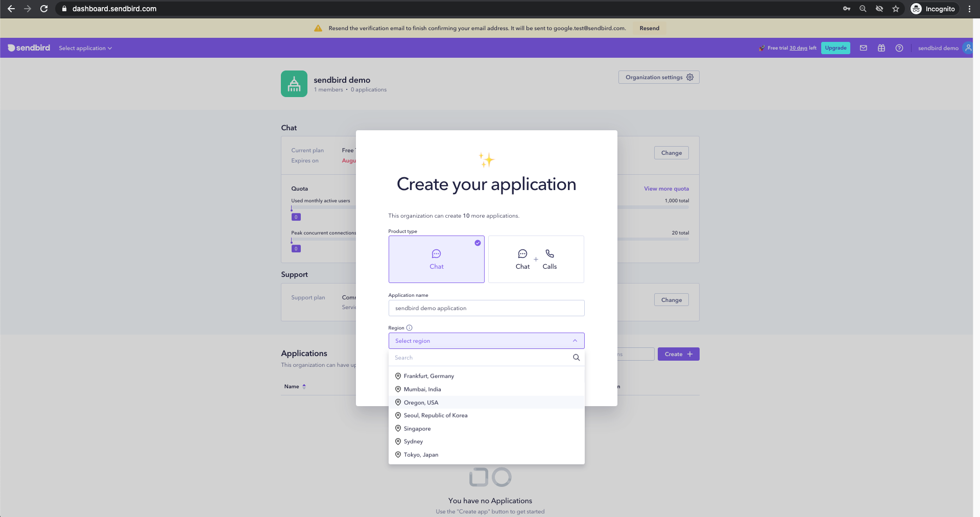Click the region search magnifier icon
This screenshot has width=980, height=517.
tap(576, 358)
